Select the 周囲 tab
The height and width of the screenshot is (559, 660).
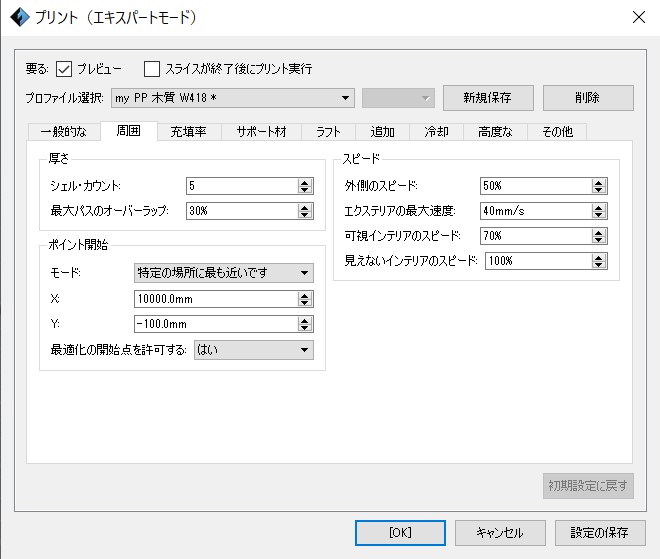[x=129, y=131]
